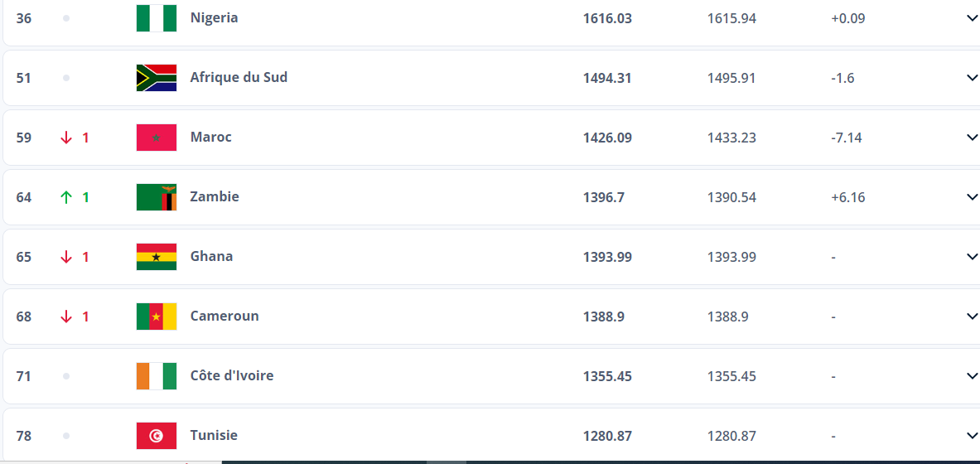The height and width of the screenshot is (464, 980).
Task: Expand the Cameroun row chevron
Action: (x=972, y=317)
